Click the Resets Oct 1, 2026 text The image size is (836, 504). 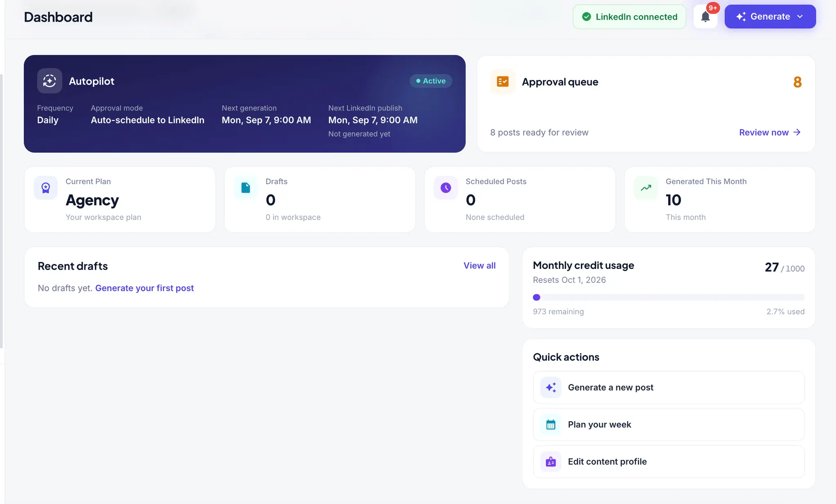click(569, 280)
